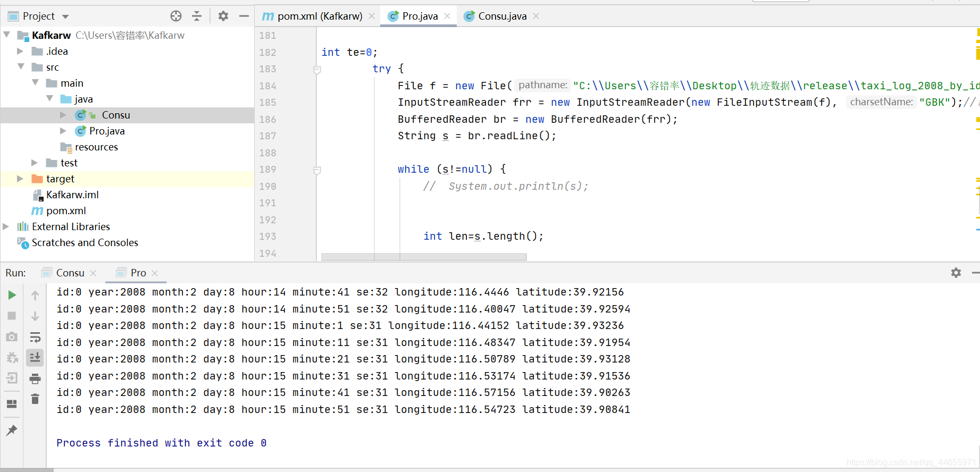The height and width of the screenshot is (472, 980).
Task: Print the console output
Action: pyautogui.click(x=35, y=378)
